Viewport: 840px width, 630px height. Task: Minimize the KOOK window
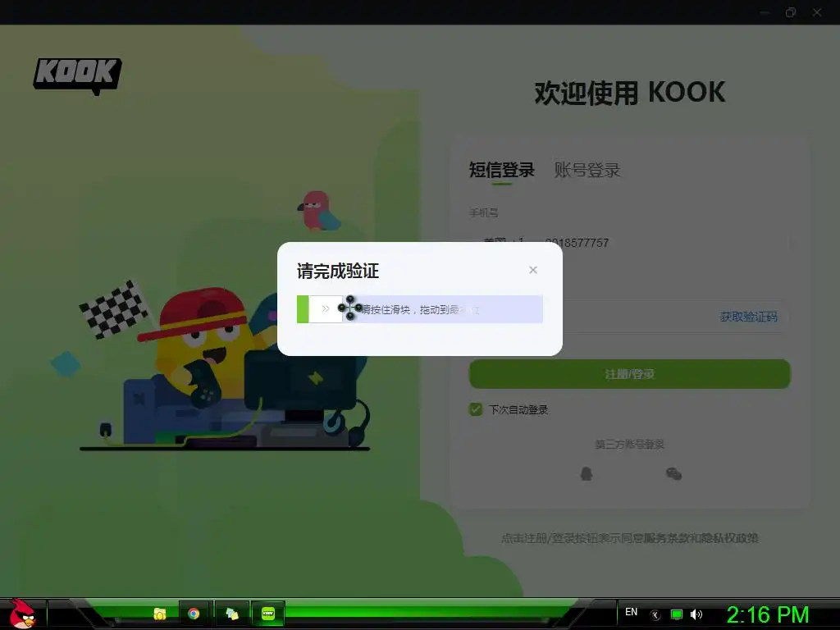[765, 12]
